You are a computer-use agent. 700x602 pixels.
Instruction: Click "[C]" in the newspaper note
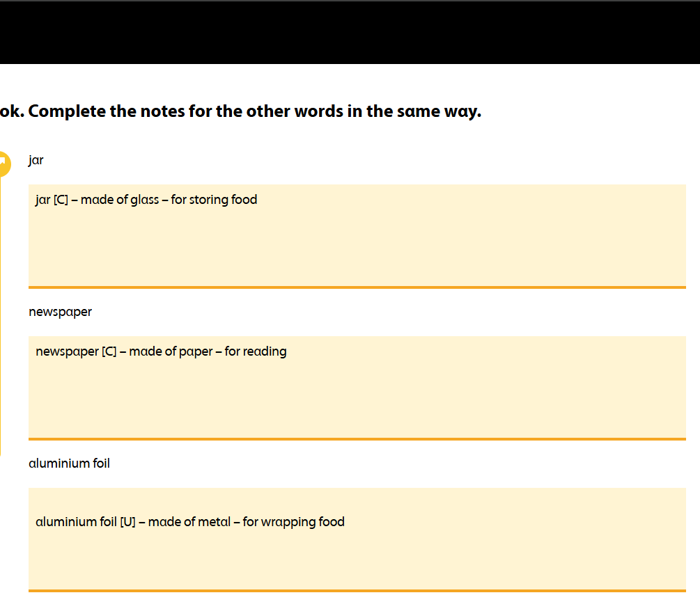point(109,352)
